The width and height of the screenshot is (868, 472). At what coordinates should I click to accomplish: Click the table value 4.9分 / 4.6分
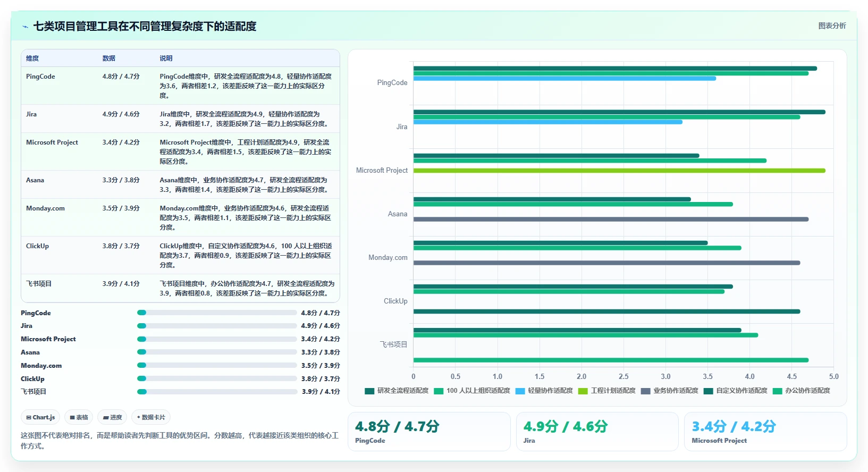[x=121, y=114]
